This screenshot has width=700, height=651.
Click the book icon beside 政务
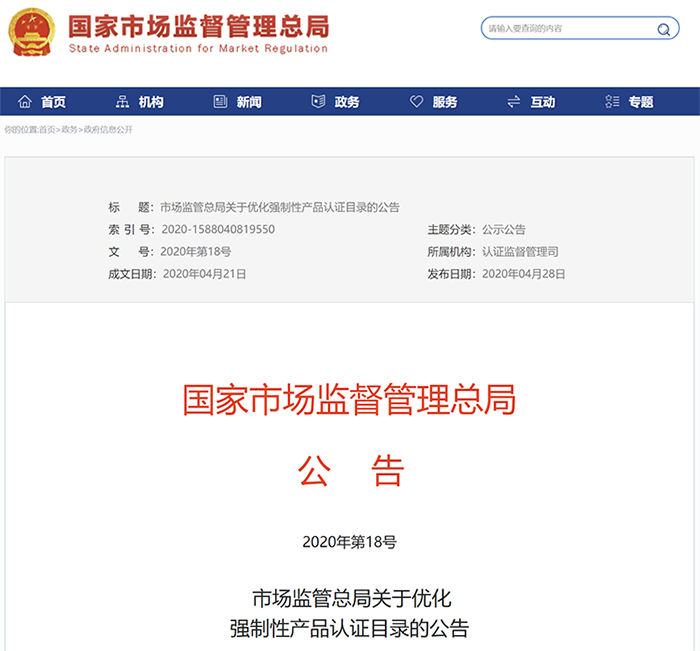pyautogui.click(x=318, y=102)
